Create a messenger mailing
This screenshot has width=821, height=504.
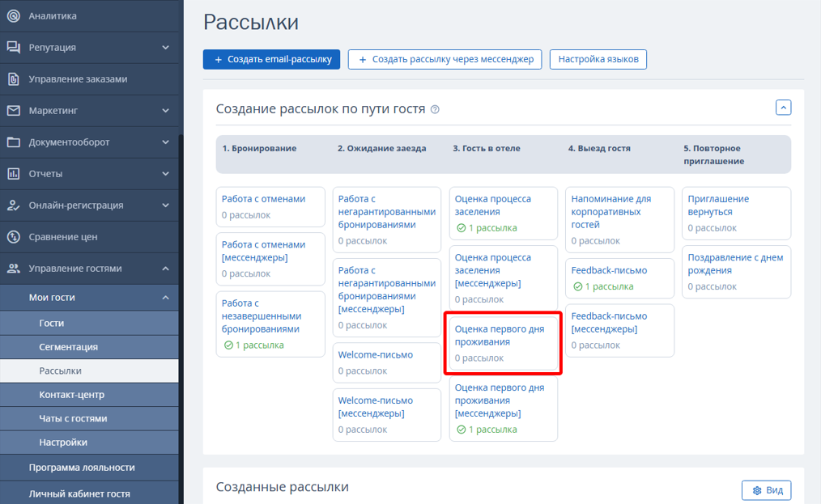point(445,59)
